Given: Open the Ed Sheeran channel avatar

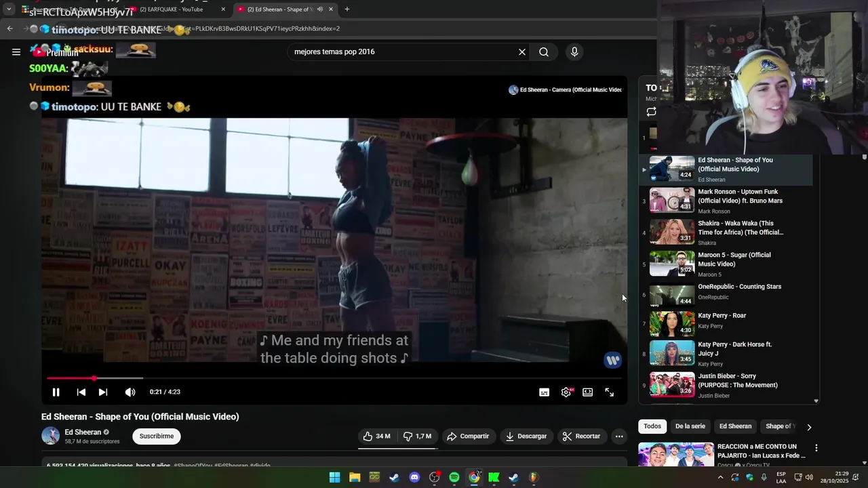Looking at the screenshot, I should (x=51, y=436).
